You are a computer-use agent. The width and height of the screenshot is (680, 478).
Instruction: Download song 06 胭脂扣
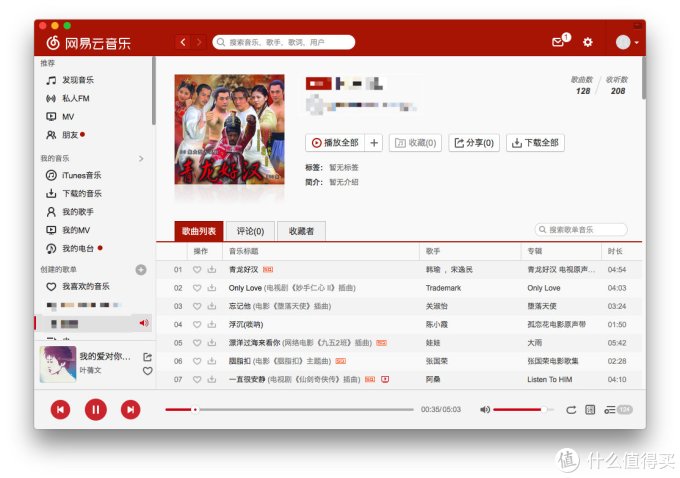(x=212, y=361)
